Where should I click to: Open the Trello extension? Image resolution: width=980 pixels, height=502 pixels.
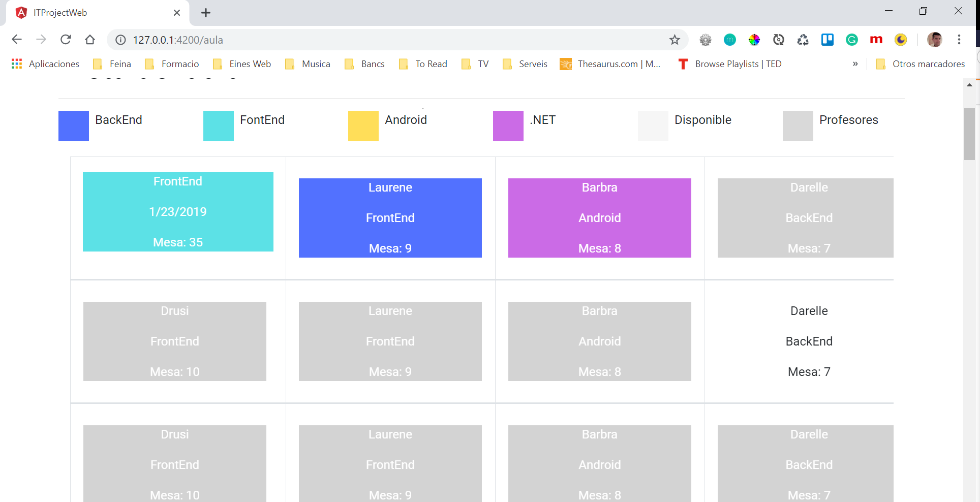(x=828, y=40)
